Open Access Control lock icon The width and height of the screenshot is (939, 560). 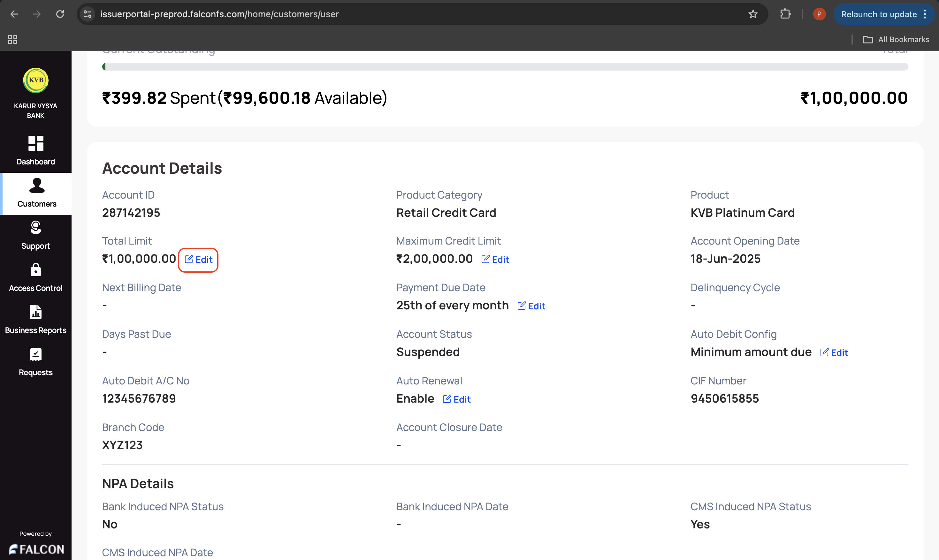point(36,270)
